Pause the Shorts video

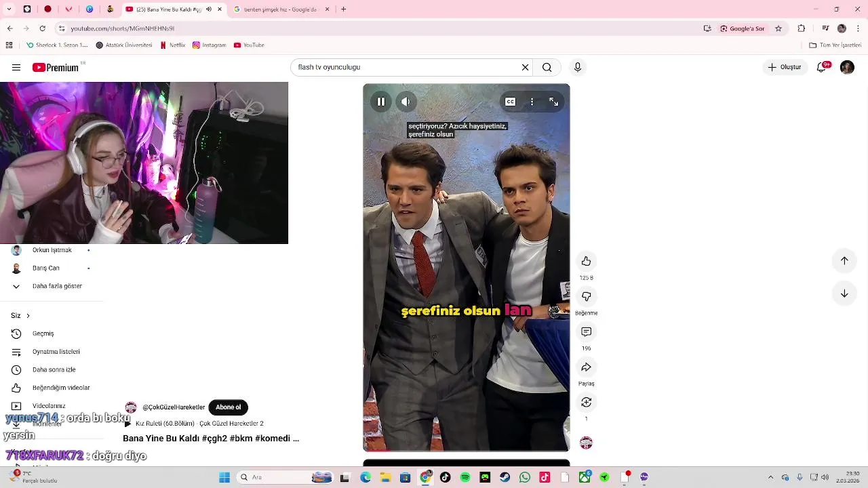click(x=381, y=102)
